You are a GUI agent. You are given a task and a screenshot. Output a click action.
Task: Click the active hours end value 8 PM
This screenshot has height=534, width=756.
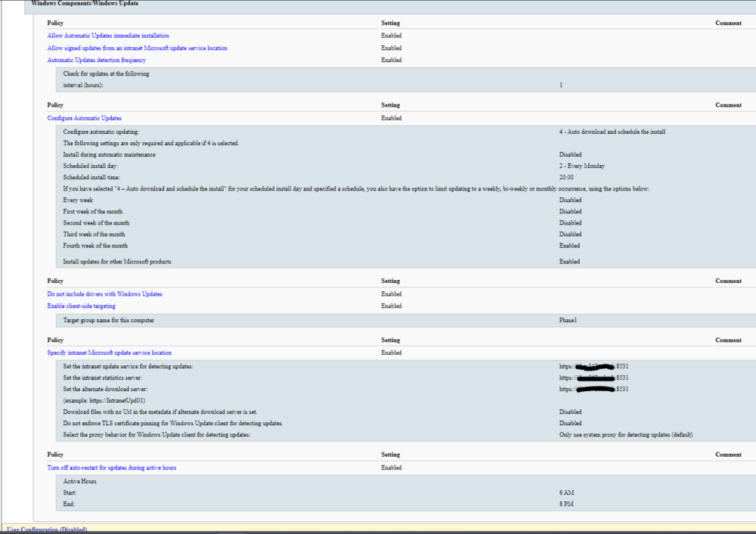click(x=566, y=504)
